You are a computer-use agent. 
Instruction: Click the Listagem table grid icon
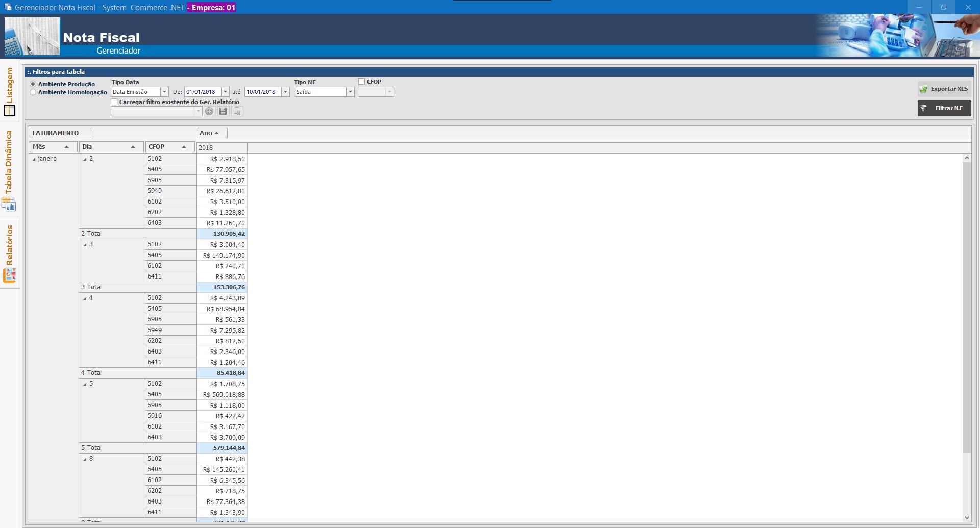(9, 110)
